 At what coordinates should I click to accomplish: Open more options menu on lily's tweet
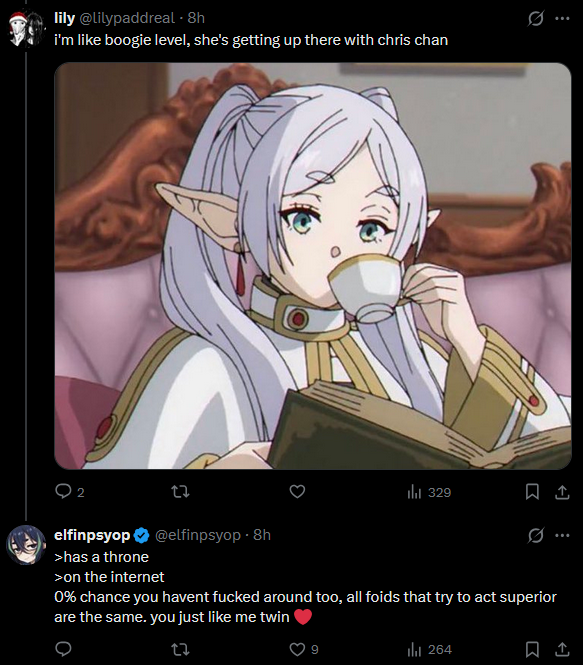(x=562, y=19)
